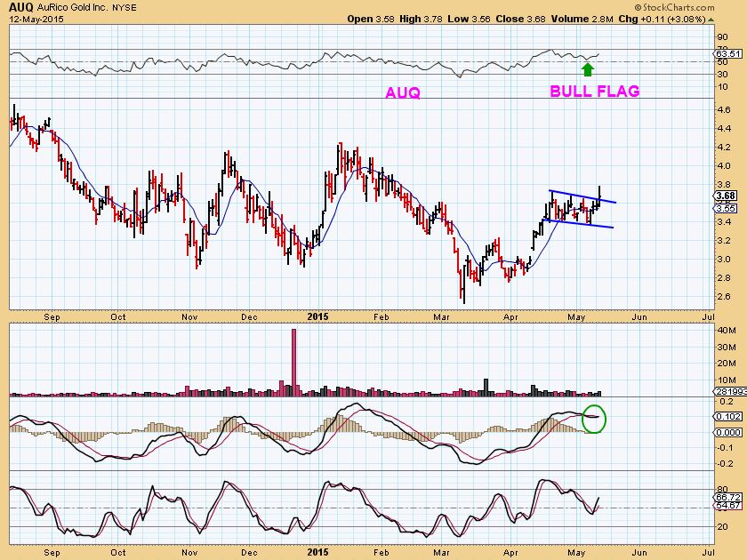Click the 10M volume axis label
747x560 pixels.
[x=727, y=380]
